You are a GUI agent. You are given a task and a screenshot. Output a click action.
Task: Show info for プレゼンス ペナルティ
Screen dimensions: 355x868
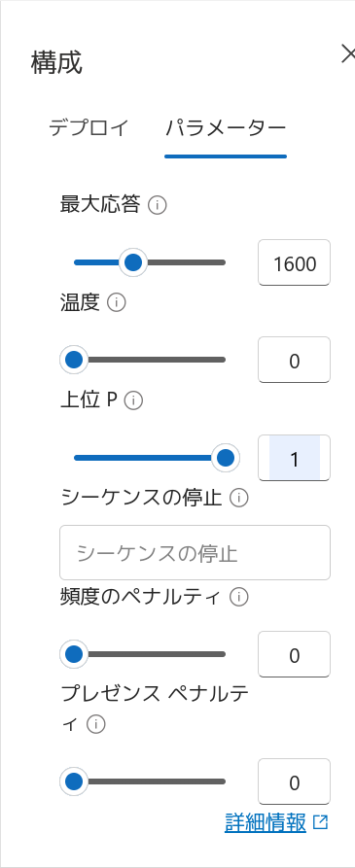(96, 724)
